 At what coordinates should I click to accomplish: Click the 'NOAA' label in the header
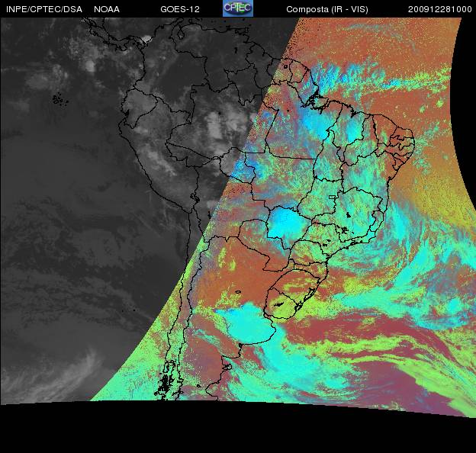pos(107,9)
